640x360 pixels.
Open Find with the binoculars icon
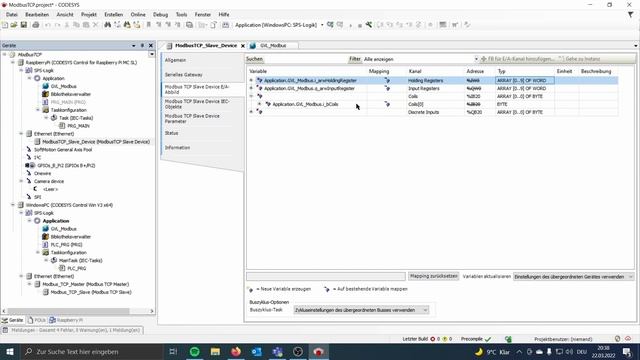tap(107, 25)
